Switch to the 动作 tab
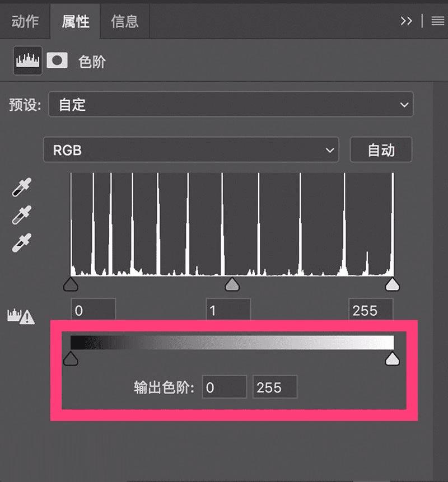Image resolution: width=448 pixels, height=482 pixels. pos(25,21)
